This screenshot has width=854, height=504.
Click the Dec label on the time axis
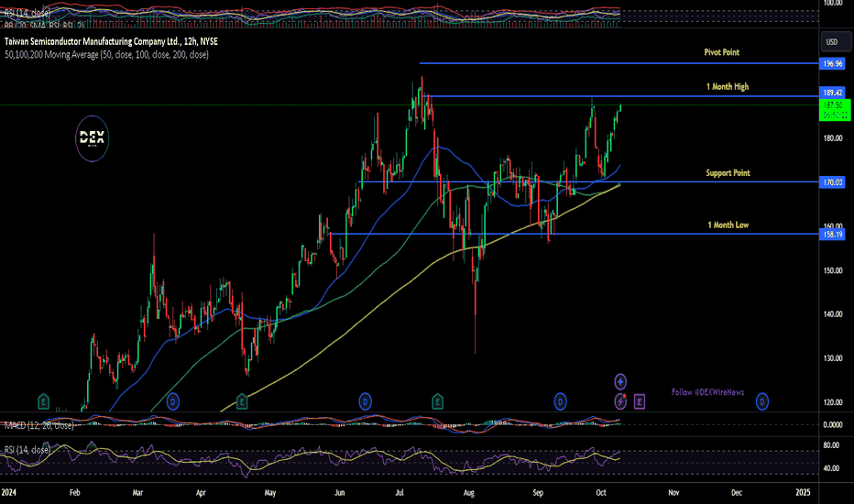pyautogui.click(x=737, y=493)
